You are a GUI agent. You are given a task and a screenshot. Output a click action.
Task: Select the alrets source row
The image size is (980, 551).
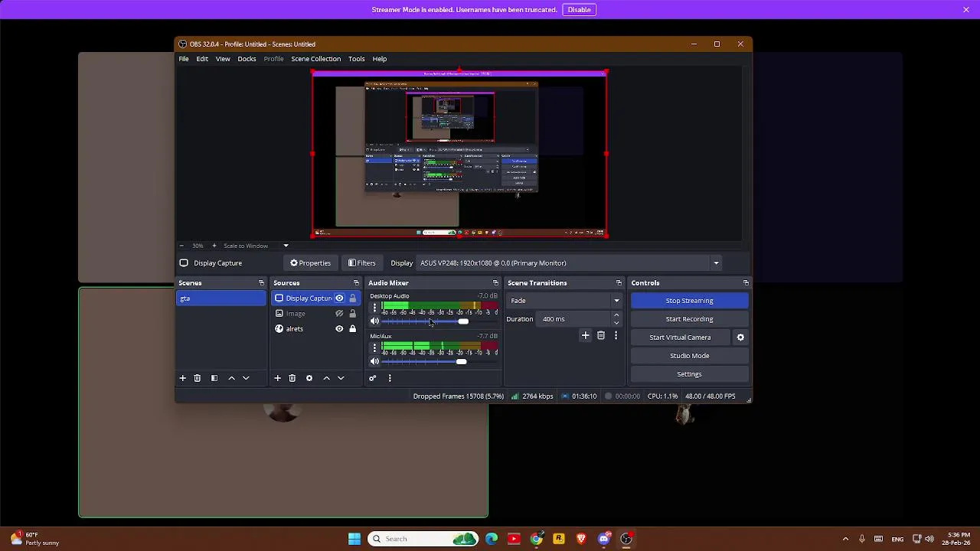tap(315, 329)
